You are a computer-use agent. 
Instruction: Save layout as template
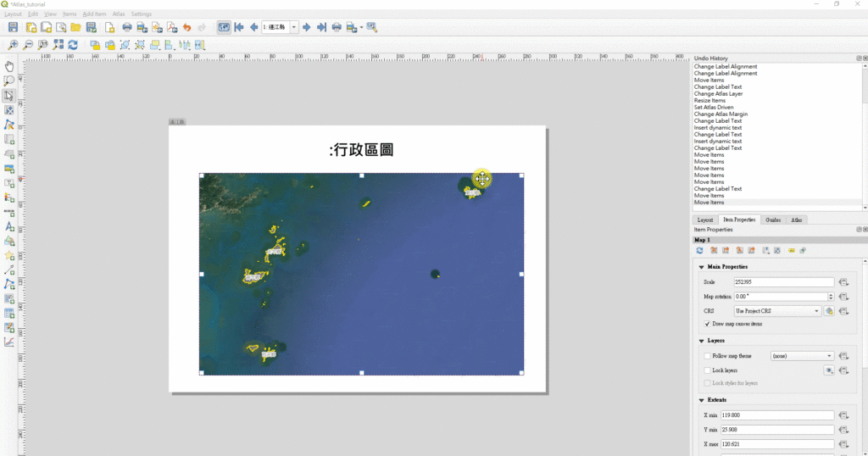(x=92, y=27)
